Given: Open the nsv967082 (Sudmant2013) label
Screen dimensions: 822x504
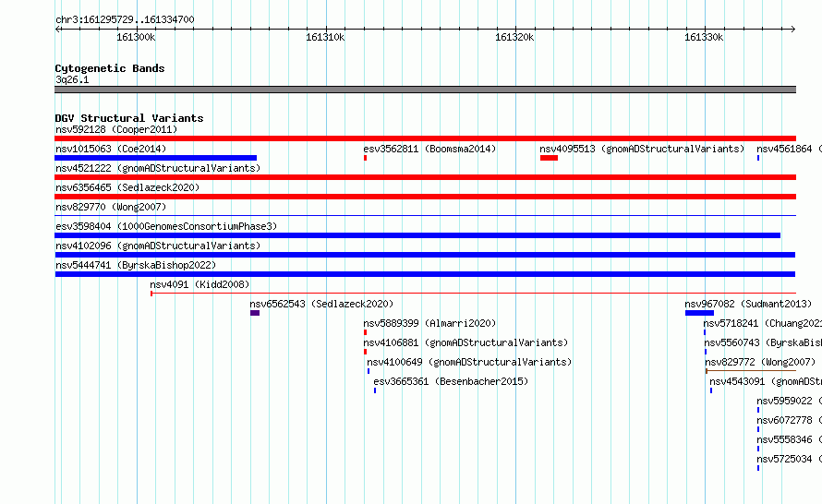Looking at the screenshot, I should pos(748,304).
